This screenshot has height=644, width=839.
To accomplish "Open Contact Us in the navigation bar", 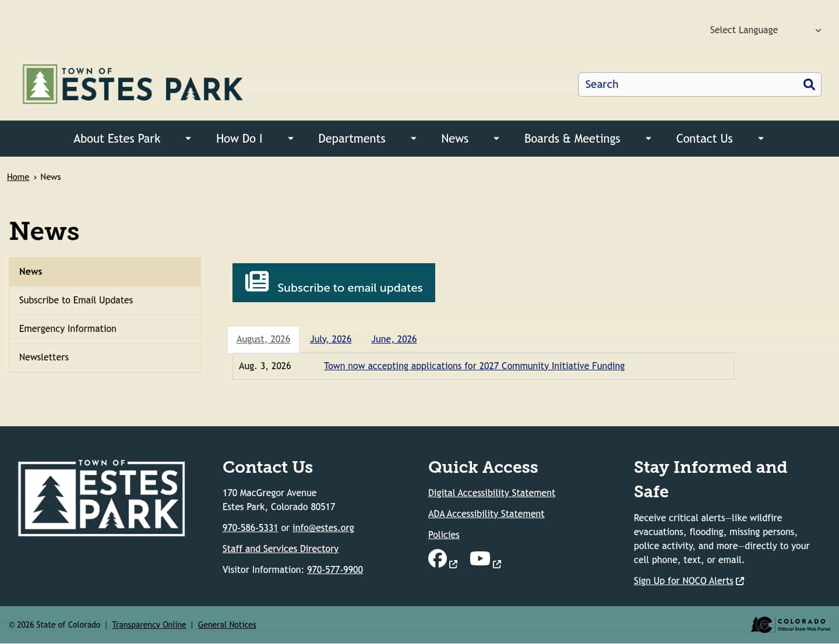I will pyautogui.click(x=704, y=139).
